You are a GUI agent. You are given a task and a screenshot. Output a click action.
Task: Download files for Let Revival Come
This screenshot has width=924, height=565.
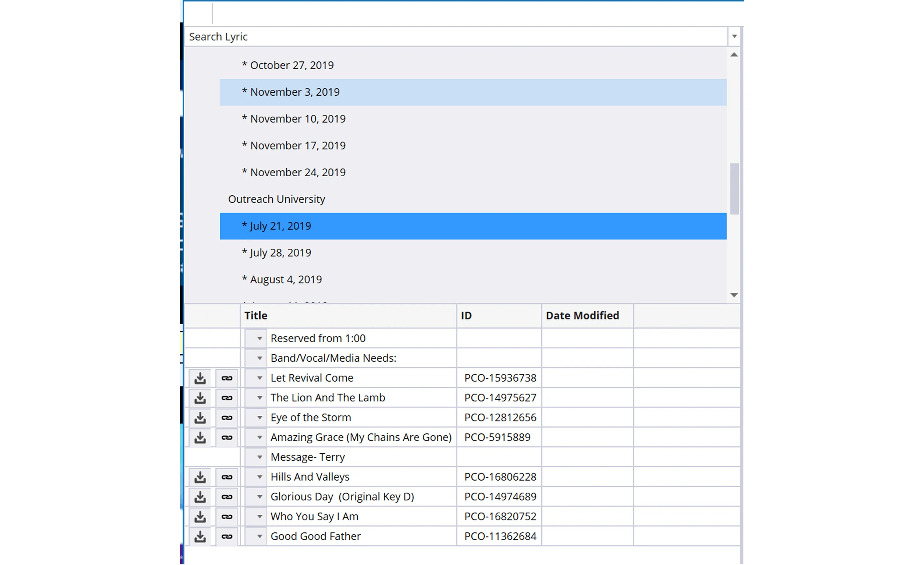(x=200, y=378)
